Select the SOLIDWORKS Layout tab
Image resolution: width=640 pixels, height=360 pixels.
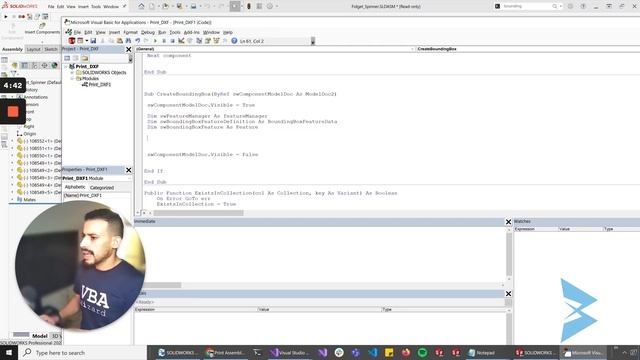pyautogui.click(x=33, y=49)
